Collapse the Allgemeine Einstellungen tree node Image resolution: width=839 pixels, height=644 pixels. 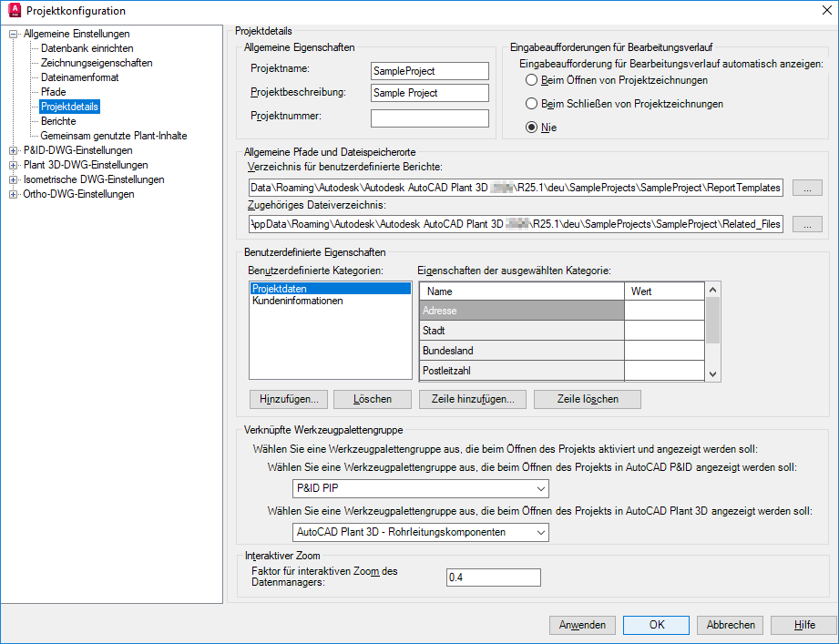coord(13,34)
